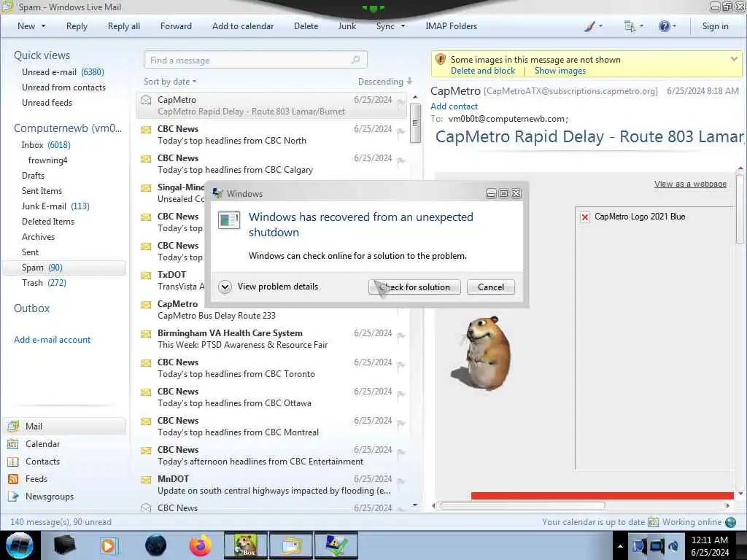Screen dimensions: 747x560
Task: Click the Mail icon in bottom navigation
Action: pyautogui.click(x=13, y=426)
